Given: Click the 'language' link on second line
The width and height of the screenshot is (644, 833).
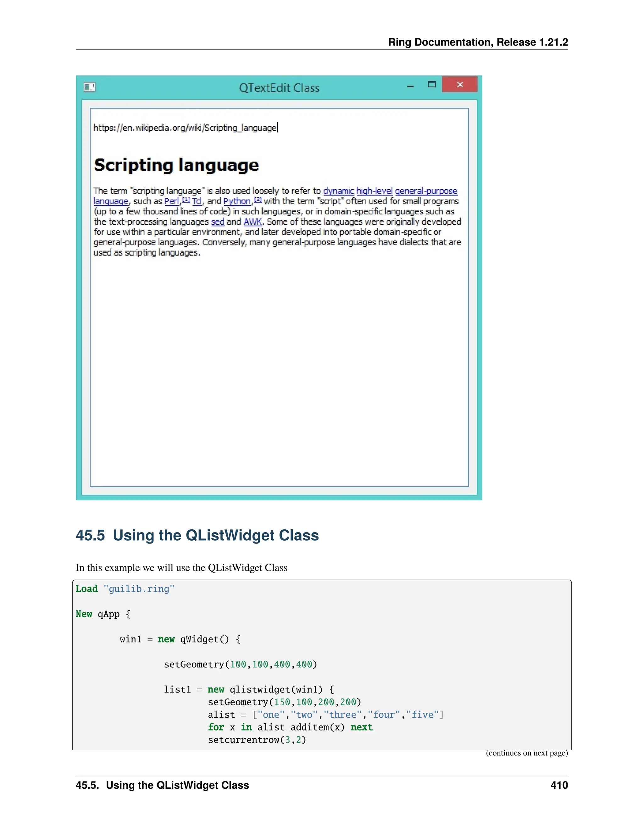Looking at the screenshot, I should pos(111,201).
